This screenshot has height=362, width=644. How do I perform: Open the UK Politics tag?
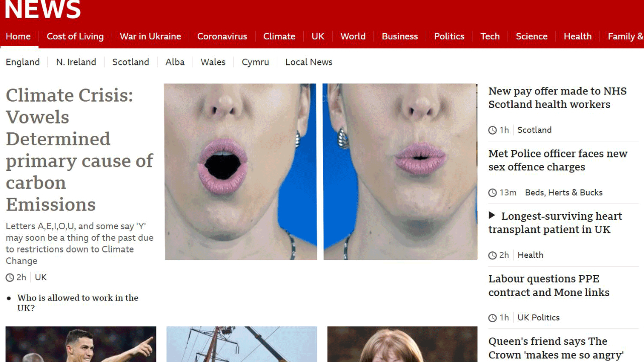(538, 318)
